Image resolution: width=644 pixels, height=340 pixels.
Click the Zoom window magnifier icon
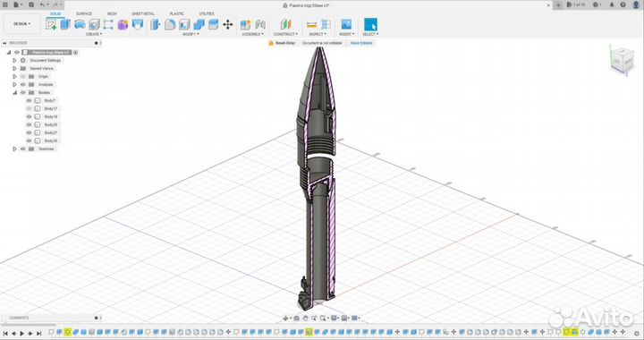point(323,318)
